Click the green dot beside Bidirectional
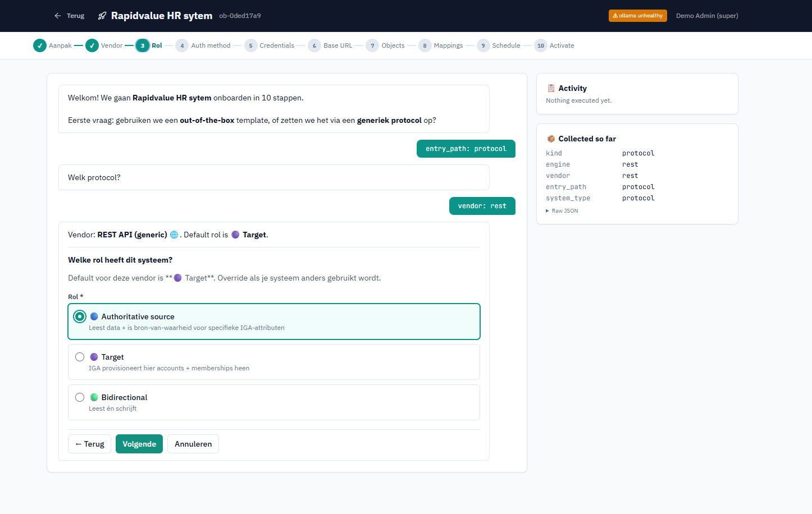The width and height of the screenshot is (812, 514). [94, 397]
